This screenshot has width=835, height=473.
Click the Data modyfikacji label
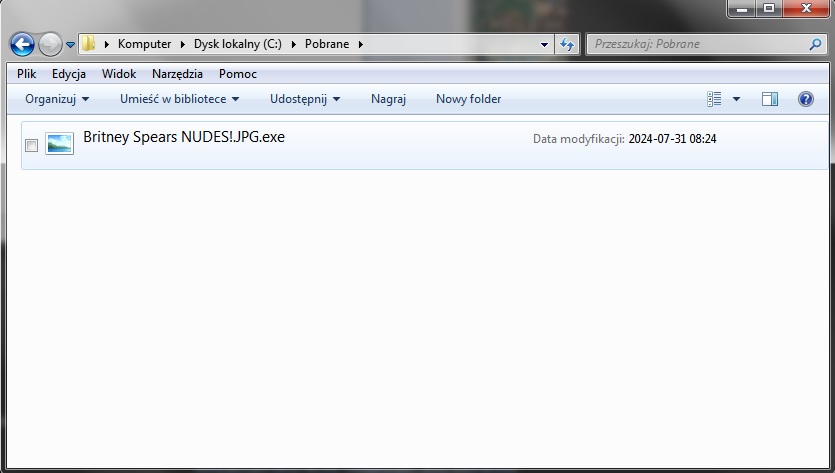[578, 139]
